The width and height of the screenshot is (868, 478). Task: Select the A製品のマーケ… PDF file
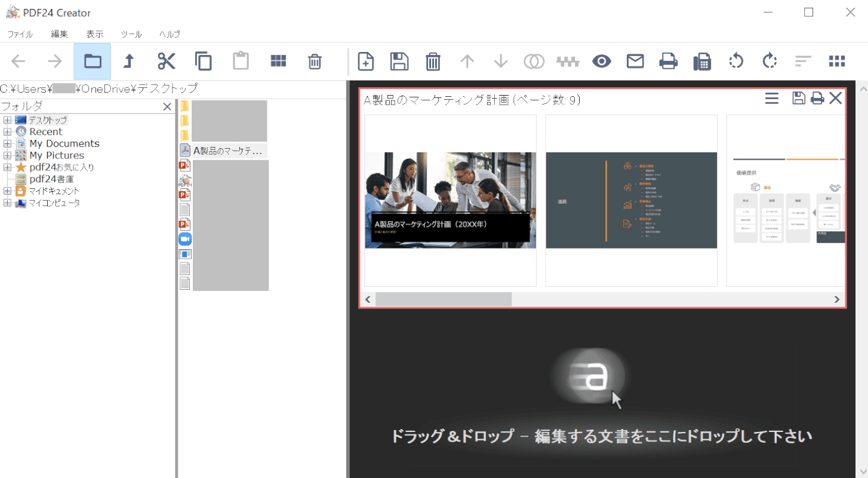[x=223, y=151]
